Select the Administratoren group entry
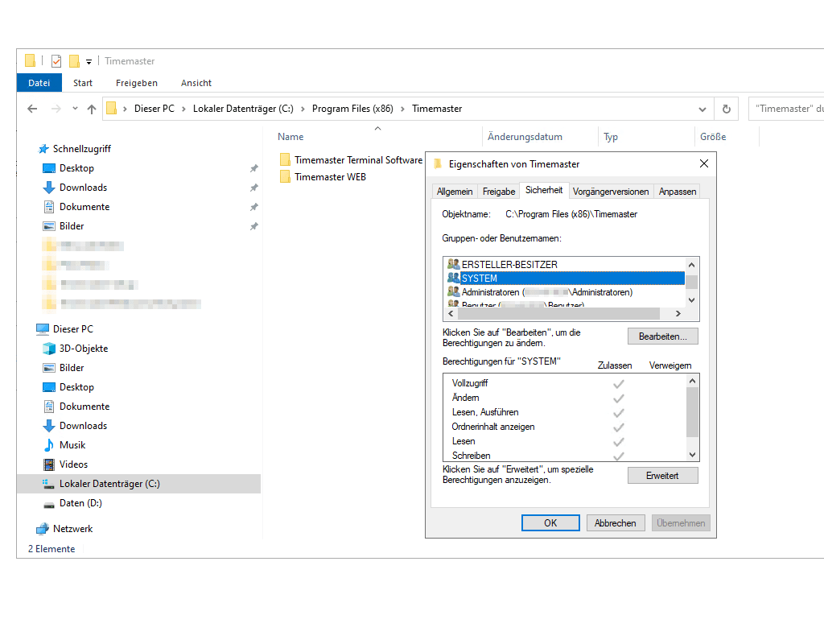Screen dimensions: 824x644 coord(546,292)
